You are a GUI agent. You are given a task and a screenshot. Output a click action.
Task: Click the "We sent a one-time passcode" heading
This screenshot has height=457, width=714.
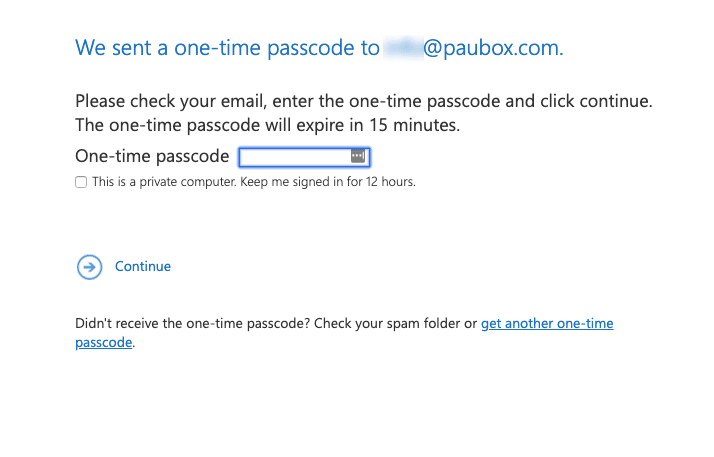pyautogui.click(x=227, y=48)
